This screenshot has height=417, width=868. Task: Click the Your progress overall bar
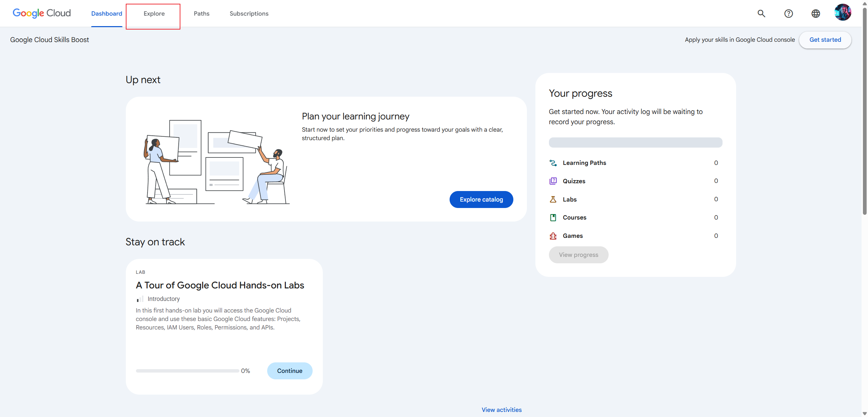636,143
